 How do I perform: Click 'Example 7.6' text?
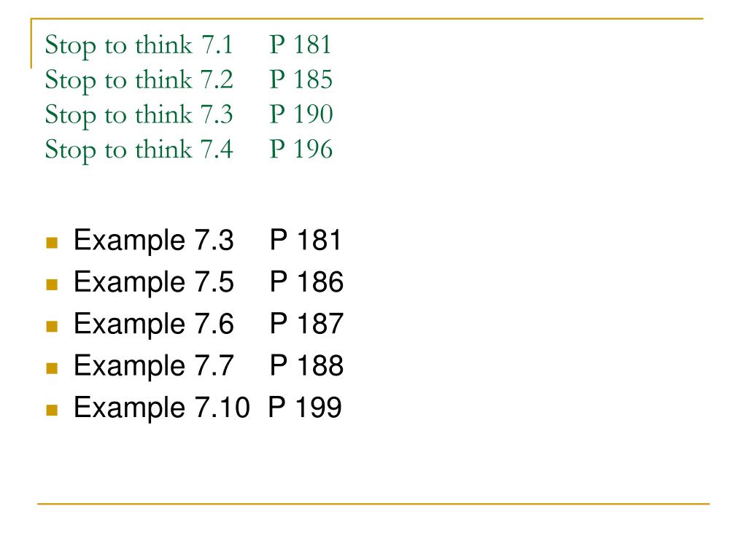[153, 324]
